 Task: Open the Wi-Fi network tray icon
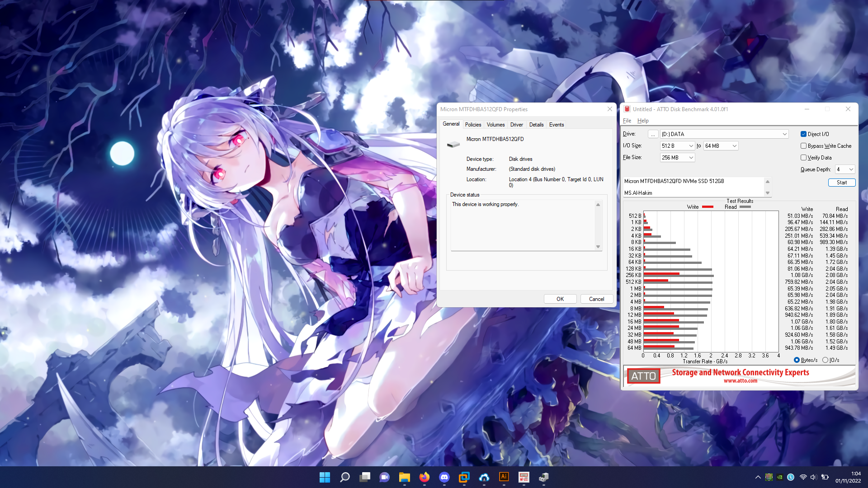803,477
